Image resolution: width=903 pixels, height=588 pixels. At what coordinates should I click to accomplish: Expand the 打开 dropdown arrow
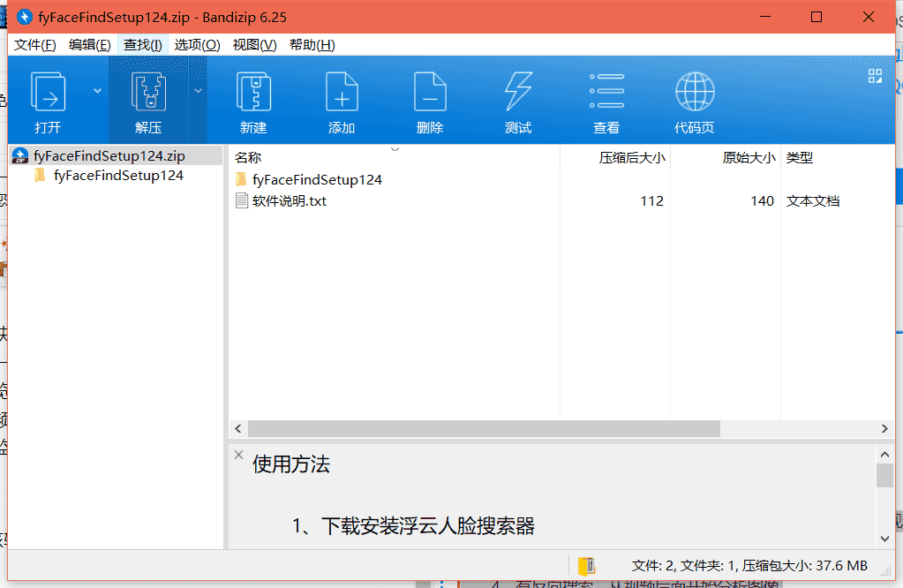[x=97, y=91]
